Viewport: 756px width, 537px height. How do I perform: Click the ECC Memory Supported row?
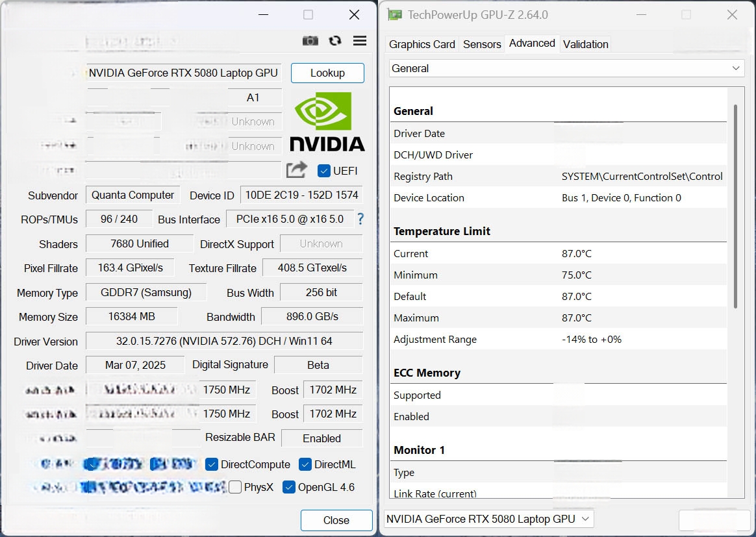tap(559, 395)
